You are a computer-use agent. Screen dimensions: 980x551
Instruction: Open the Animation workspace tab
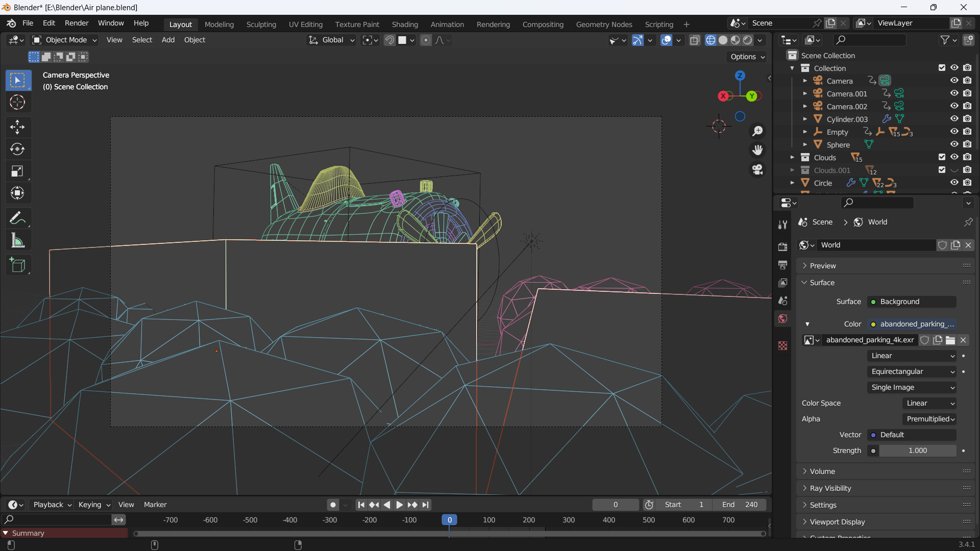pos(446,24)
